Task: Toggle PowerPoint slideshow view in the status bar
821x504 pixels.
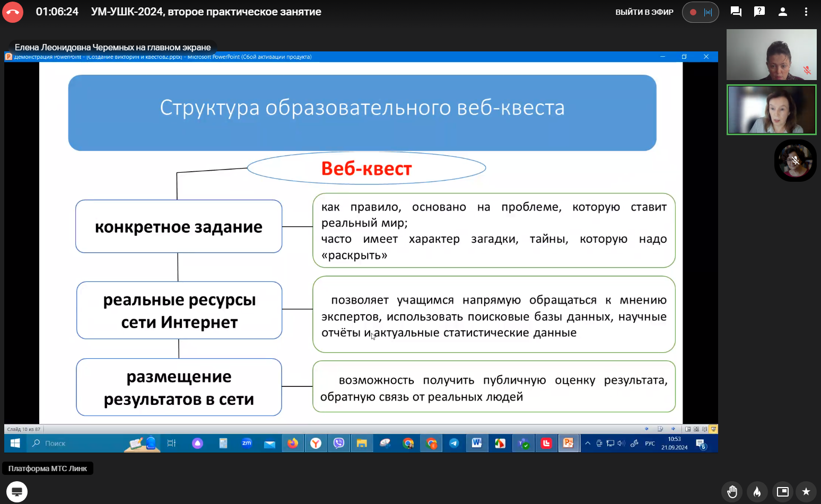Action: [x=713, y=429]
